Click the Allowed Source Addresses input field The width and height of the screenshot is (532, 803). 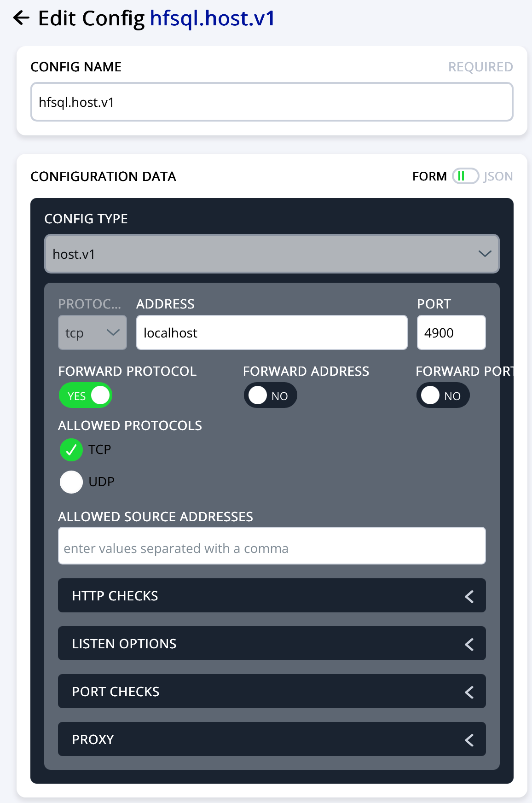click(x=272, y=546)
